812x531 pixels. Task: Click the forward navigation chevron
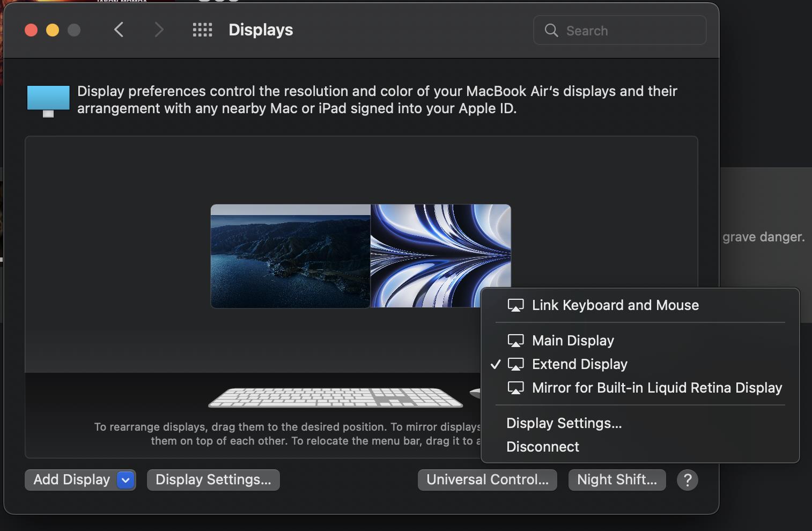[x=159, y=30]
